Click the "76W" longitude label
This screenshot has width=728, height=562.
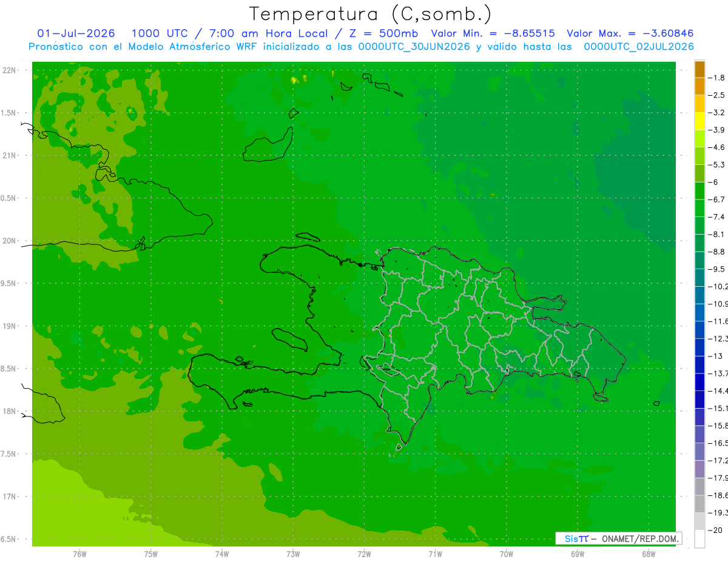pyautogui.click(x=79, y=554)
